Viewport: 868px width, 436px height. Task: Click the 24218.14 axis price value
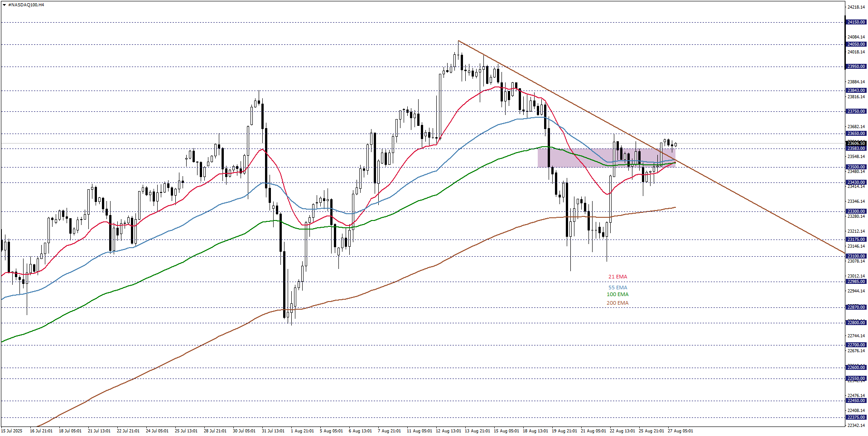point(856,7)
